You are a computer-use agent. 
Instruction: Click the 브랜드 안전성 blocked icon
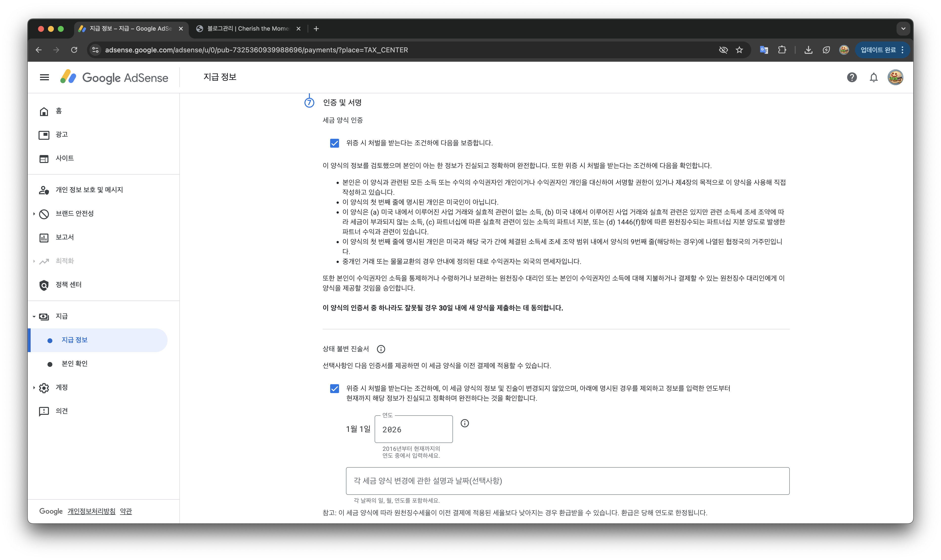(x=44, y=214)
